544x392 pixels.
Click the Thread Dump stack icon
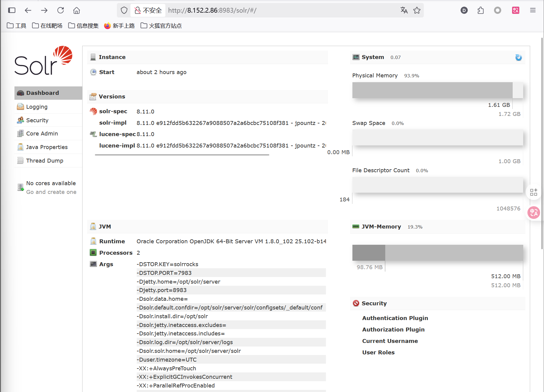coord(20,160)
